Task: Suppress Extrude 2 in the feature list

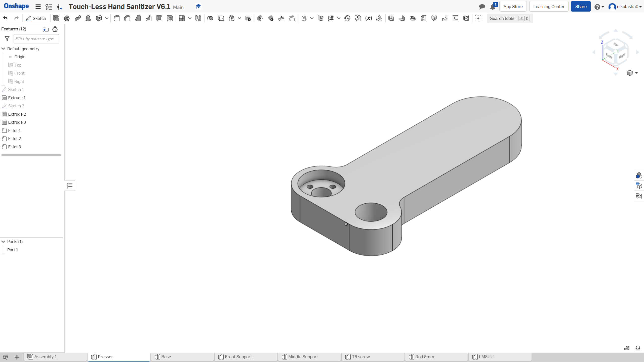Action: pyautogui.click(x=17, y=114)
